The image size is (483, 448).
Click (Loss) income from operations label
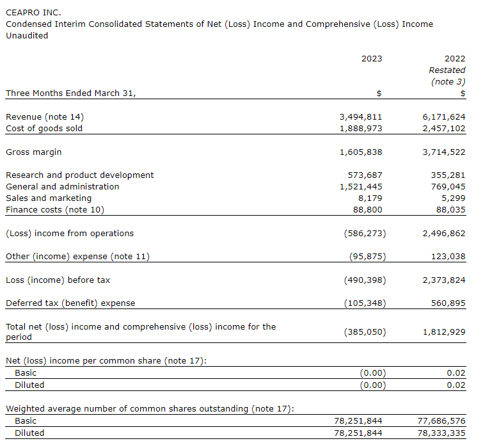point(70,233)
